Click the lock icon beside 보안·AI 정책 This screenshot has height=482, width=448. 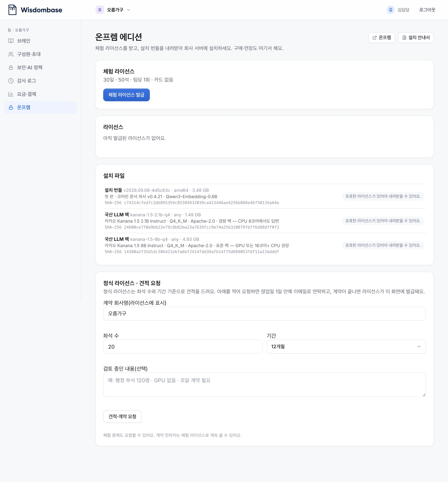(11, 68)
